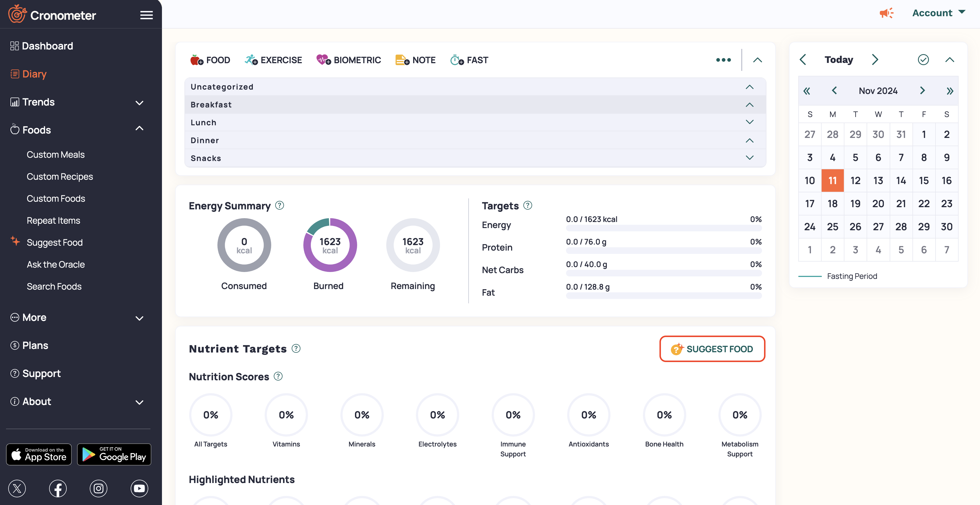Open Nutrient Targets help icon

click(x=296, y=348)
